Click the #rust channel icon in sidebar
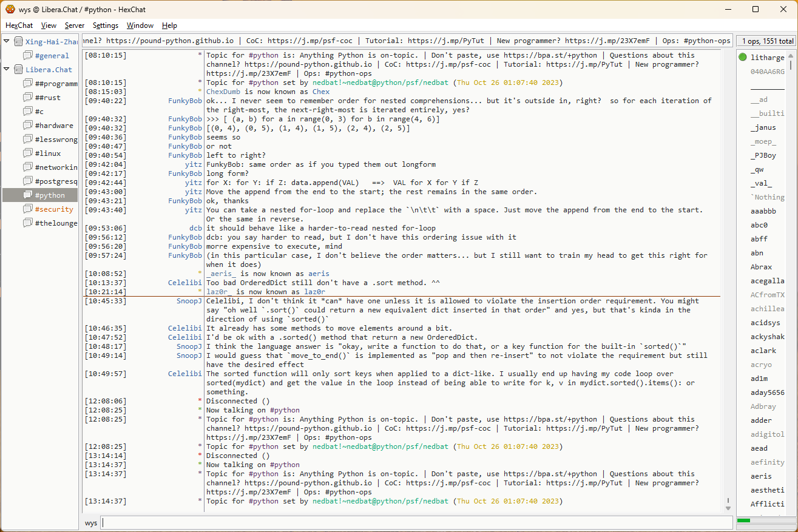The height and width of the screenshot is (532, 798). (27, 98)
